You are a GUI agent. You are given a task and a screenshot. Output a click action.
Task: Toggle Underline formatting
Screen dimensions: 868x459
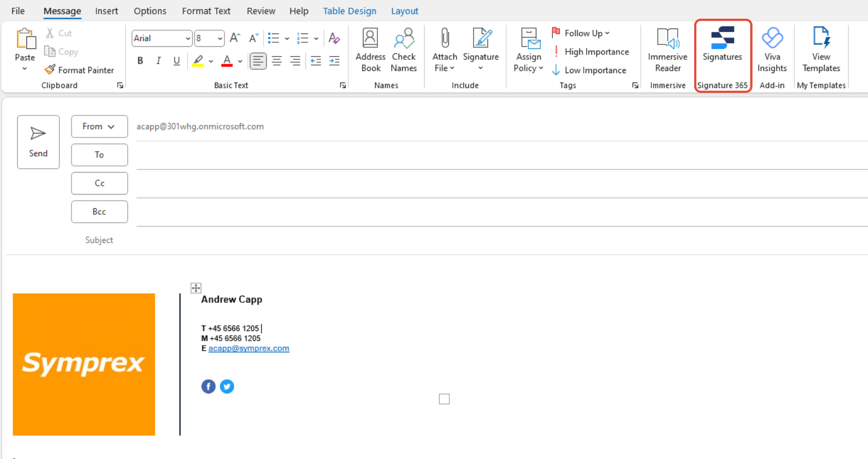pos(177,61)
